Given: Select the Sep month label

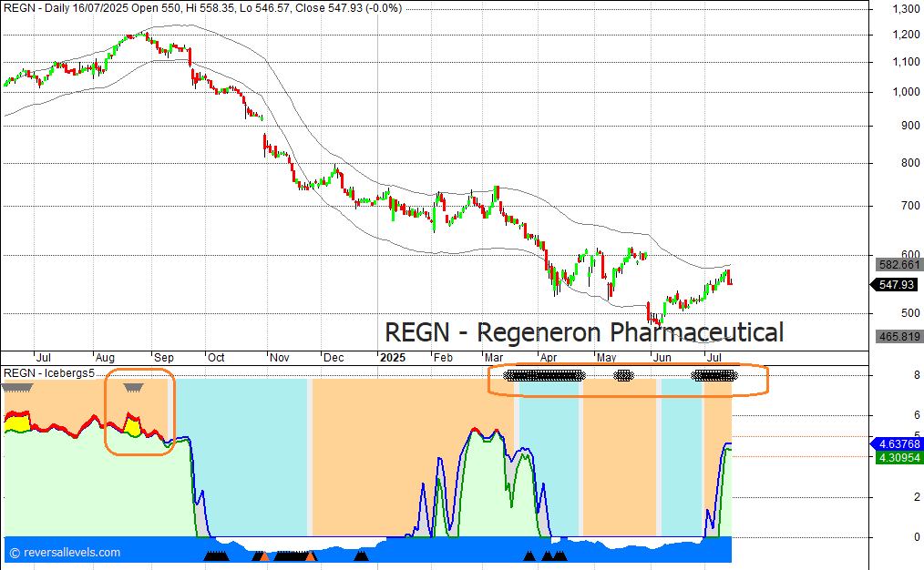Looking at the screenshot, I should [164, 358].
